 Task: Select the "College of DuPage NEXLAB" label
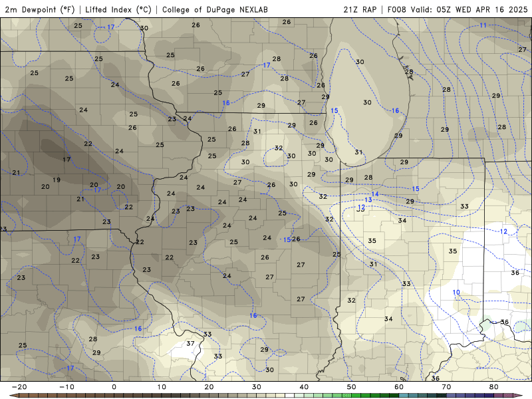215,9
